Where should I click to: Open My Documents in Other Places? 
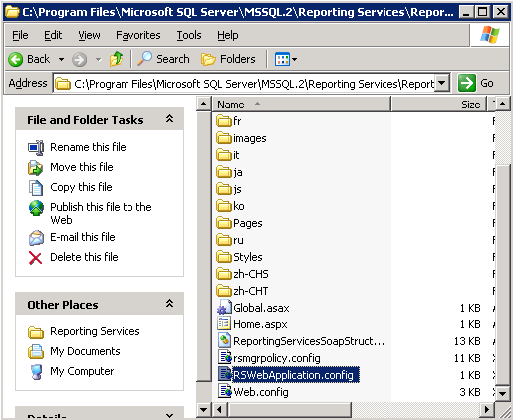coord(85,351)
